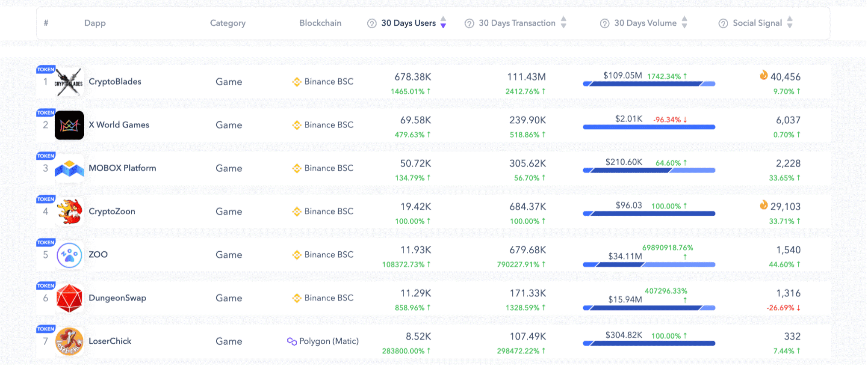The width and height of the screenshot is (868, 369).
Task: Open the ZOO dapp name
Action: coord(98,255)
